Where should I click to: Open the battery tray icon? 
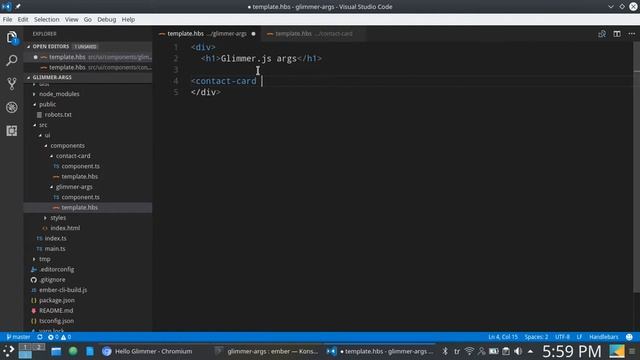493,351
